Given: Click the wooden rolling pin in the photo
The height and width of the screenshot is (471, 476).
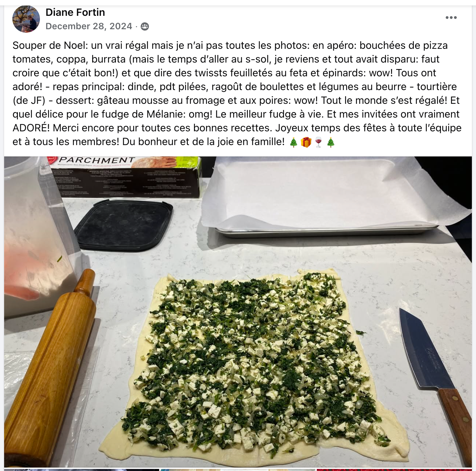Looking at the screenshot, I should 51,368.
